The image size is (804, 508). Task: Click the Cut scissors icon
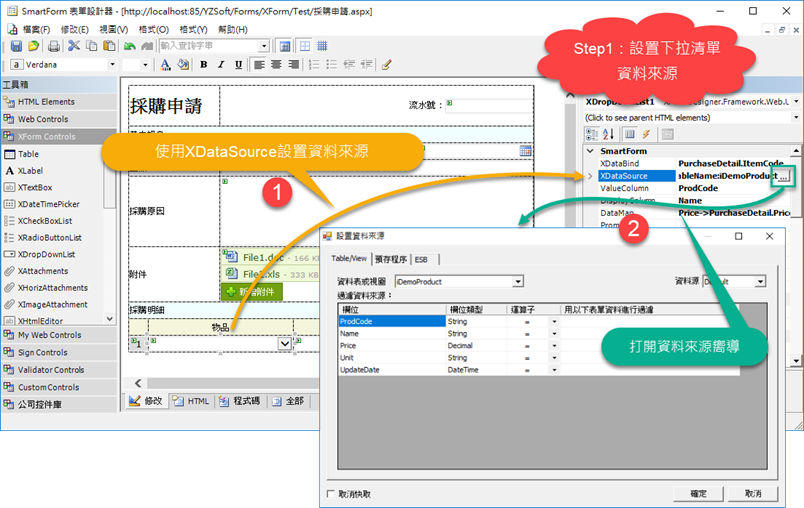coord(73,46)
